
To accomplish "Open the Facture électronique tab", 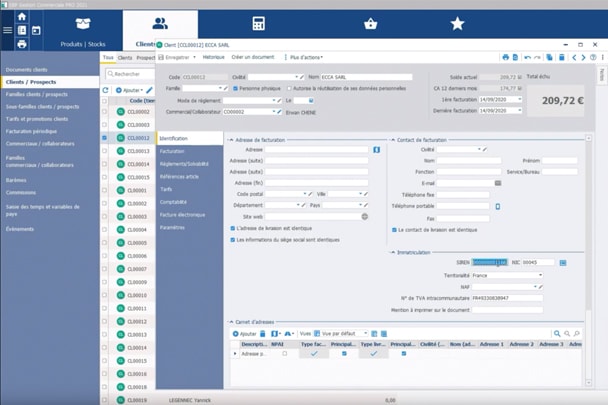I will pyautogui.click(x=182, y=215).
